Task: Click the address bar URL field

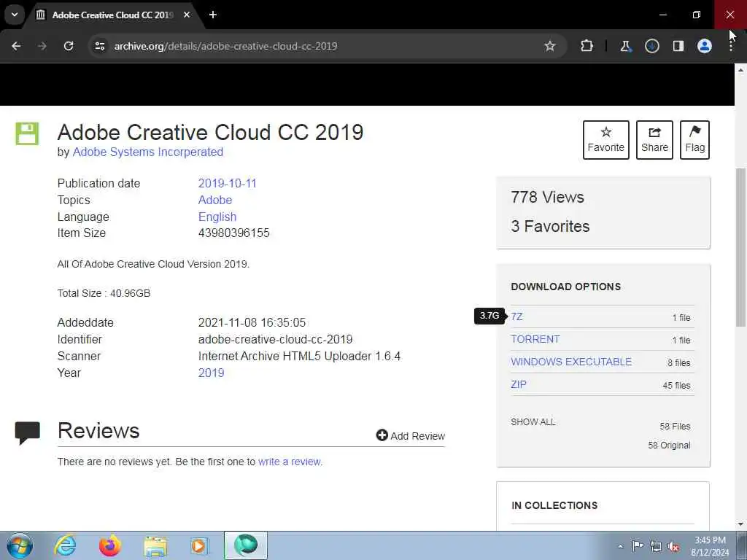Action: tap(324, 46)
